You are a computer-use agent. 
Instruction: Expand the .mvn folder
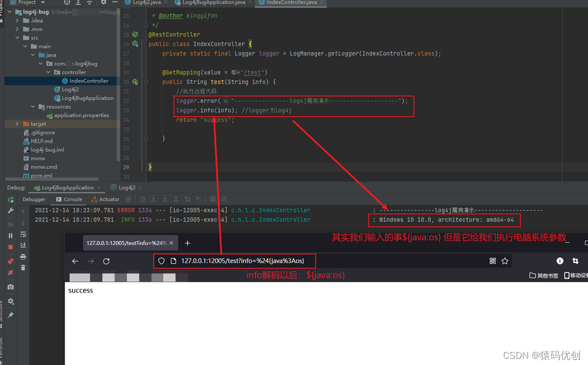17,29
